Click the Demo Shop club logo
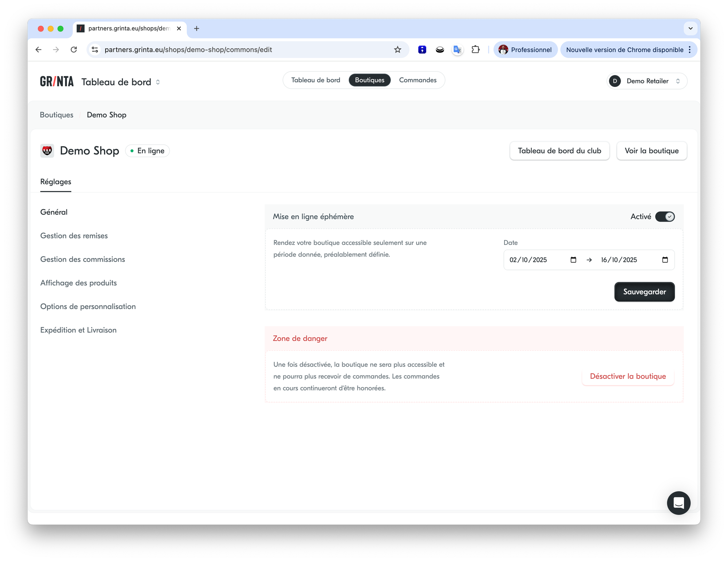 click(x=47, y=151)
